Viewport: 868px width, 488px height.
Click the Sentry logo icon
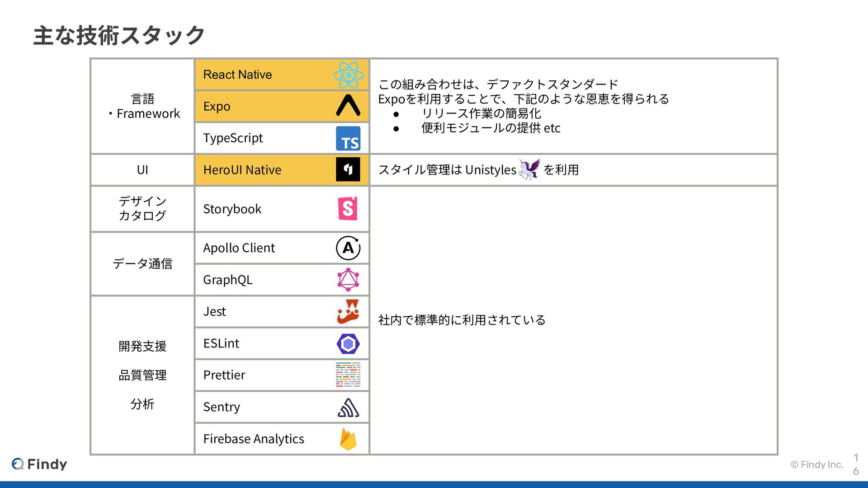coord(348,408)
